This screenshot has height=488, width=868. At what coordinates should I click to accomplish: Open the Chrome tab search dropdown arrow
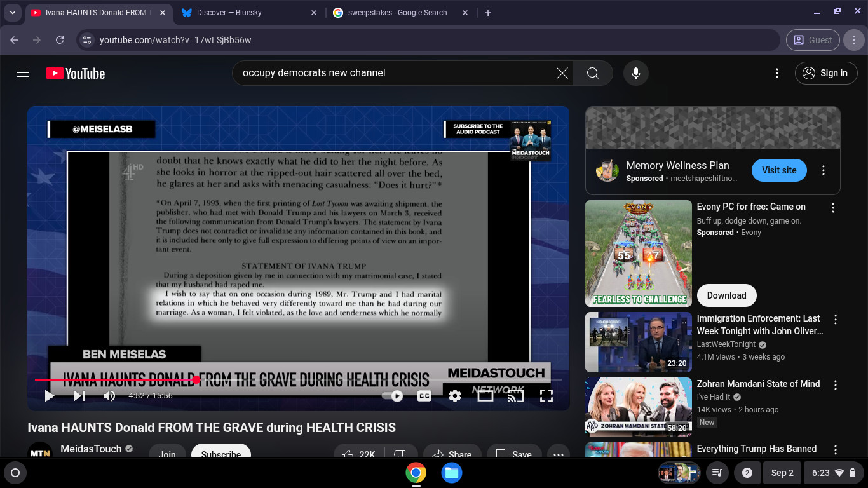[x=12, y=13]
